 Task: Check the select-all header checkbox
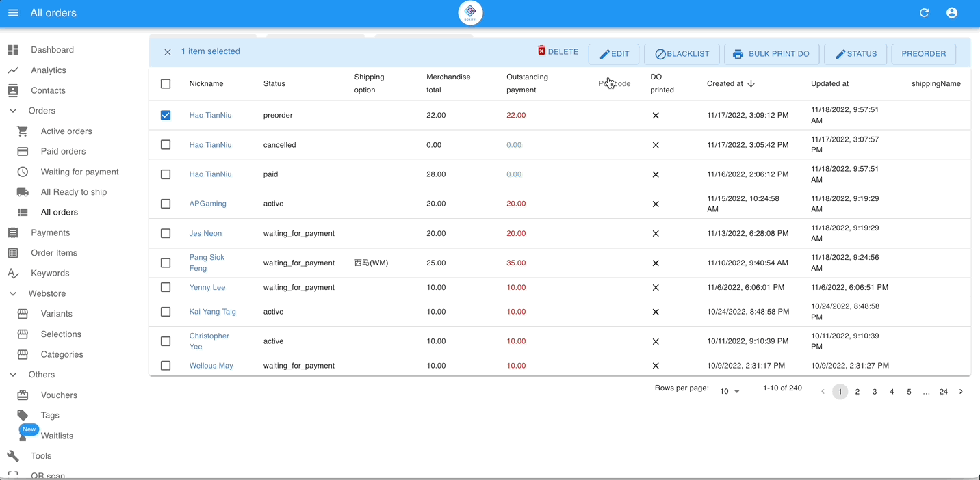coord(166,83)
